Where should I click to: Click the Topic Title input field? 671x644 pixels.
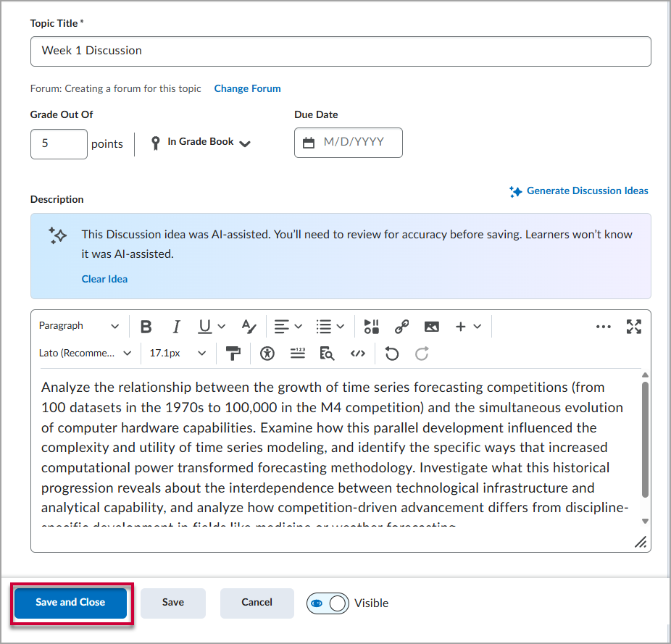[341, 51]
